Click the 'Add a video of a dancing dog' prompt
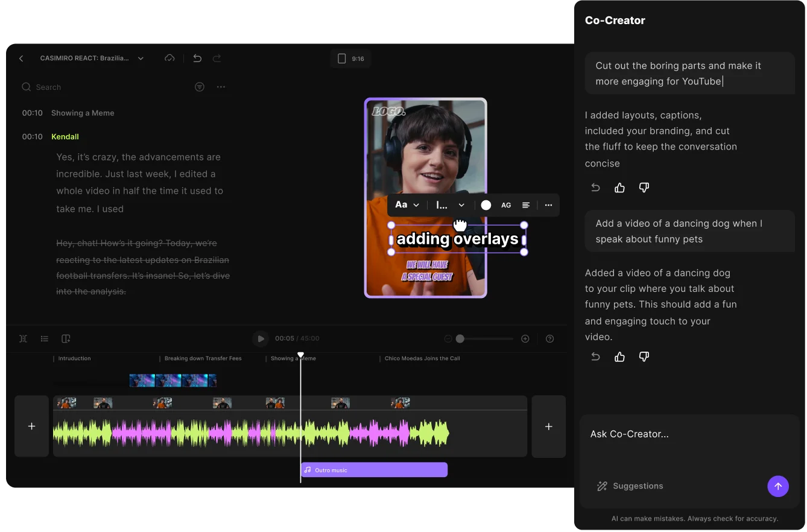Screen dimensions: 807x532 (x=690, y=231)
